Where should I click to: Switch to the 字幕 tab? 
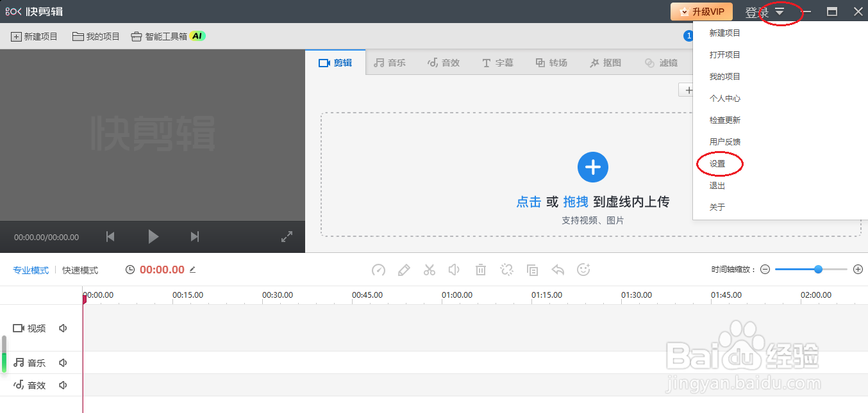(x=497, y=63)
